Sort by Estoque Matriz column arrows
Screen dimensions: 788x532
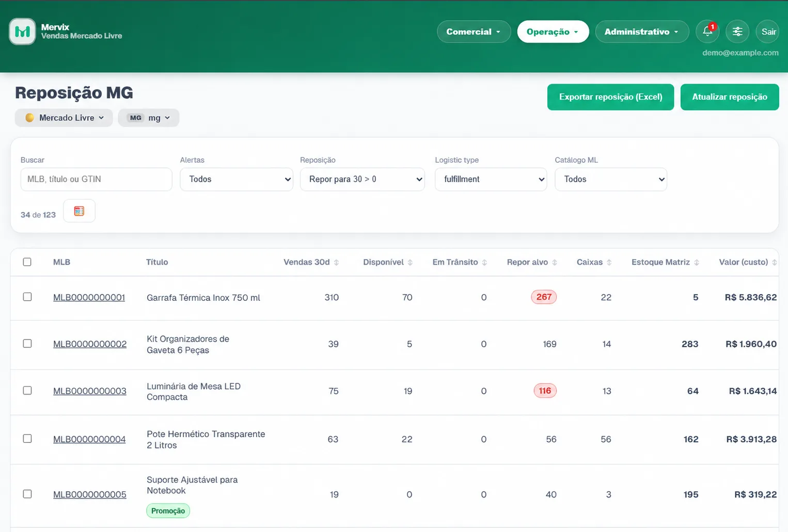point(697,263)
